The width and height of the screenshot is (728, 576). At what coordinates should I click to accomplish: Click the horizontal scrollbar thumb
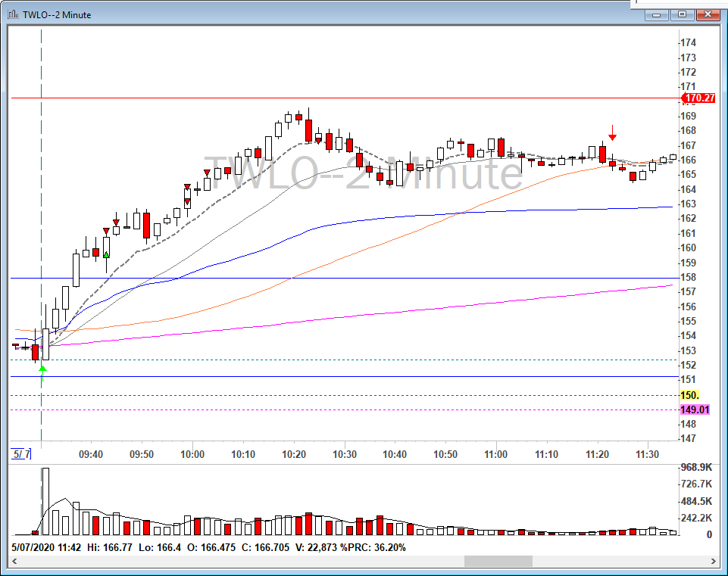[498, 561]
